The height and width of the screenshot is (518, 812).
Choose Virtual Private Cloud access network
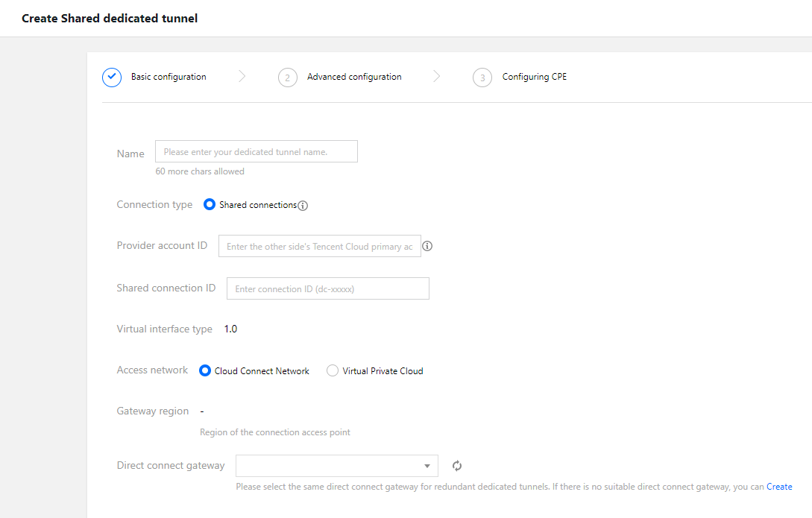click(x=333, y=370)
